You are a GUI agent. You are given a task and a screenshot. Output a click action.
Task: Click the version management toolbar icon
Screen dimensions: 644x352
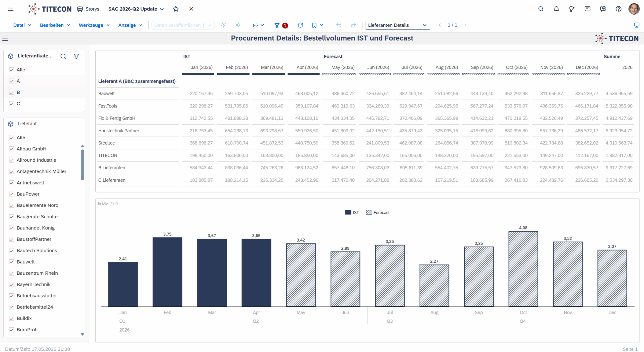223,25
